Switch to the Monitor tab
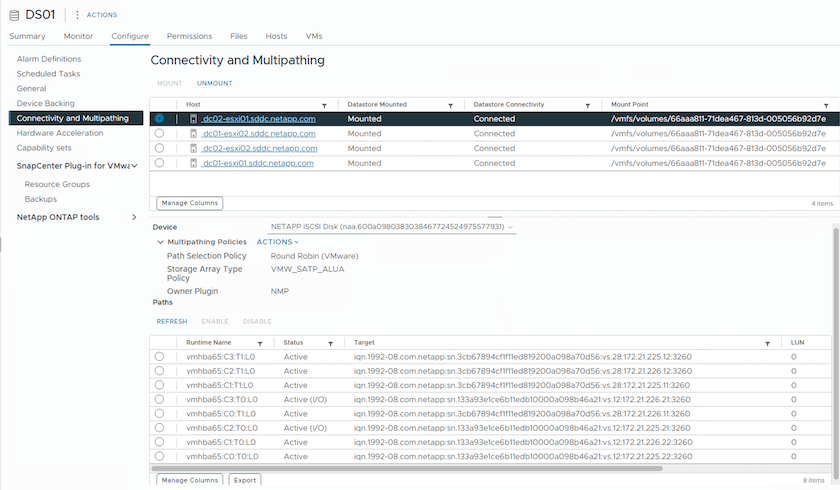Screen dimensions: 840x490 click(78, 36)
